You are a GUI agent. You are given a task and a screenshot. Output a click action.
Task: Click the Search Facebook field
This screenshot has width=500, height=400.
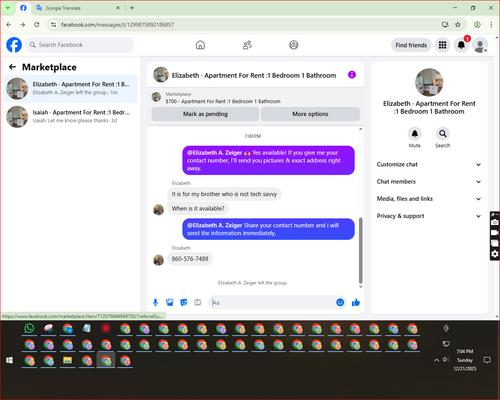click(x=80, y=45)
